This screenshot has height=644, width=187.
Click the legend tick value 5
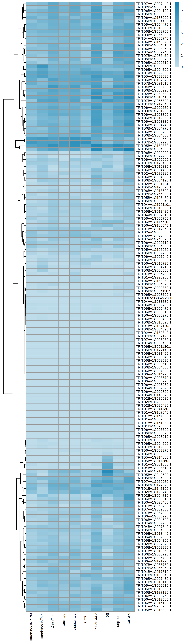[182, 10]
